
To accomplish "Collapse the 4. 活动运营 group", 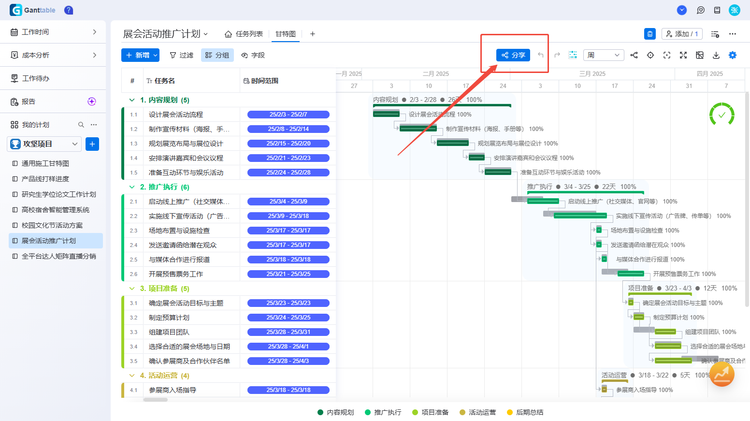I will 132,376.
